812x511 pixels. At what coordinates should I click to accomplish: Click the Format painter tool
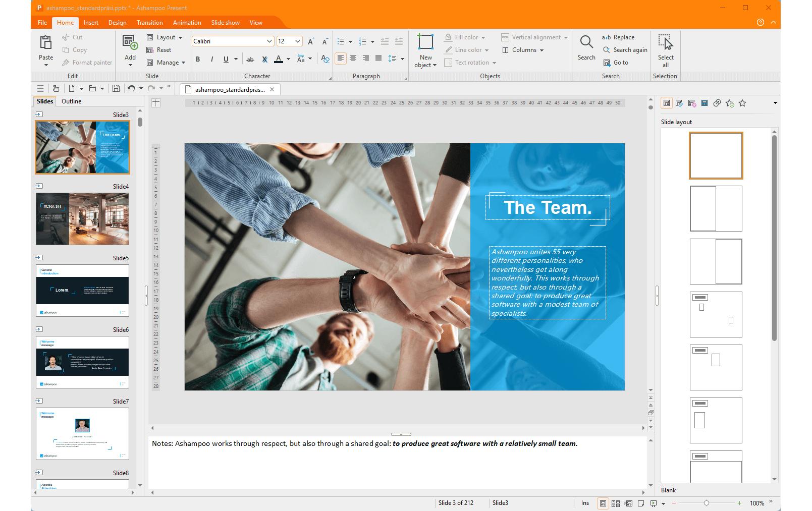(87, 63)
